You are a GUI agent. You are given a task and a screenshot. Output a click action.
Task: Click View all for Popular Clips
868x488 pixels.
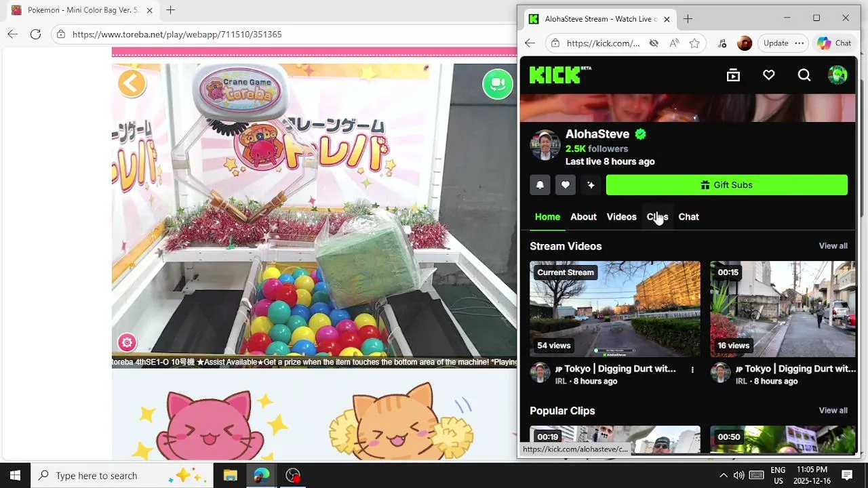(x=833, y=411)
